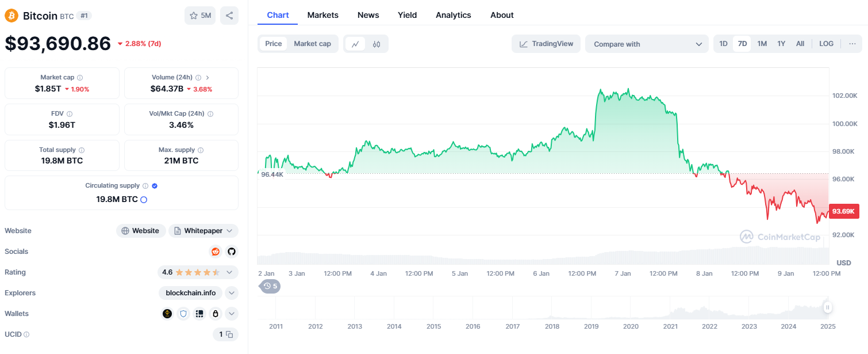Click 2017 on the historical timeline navigator

click(512, 326)
